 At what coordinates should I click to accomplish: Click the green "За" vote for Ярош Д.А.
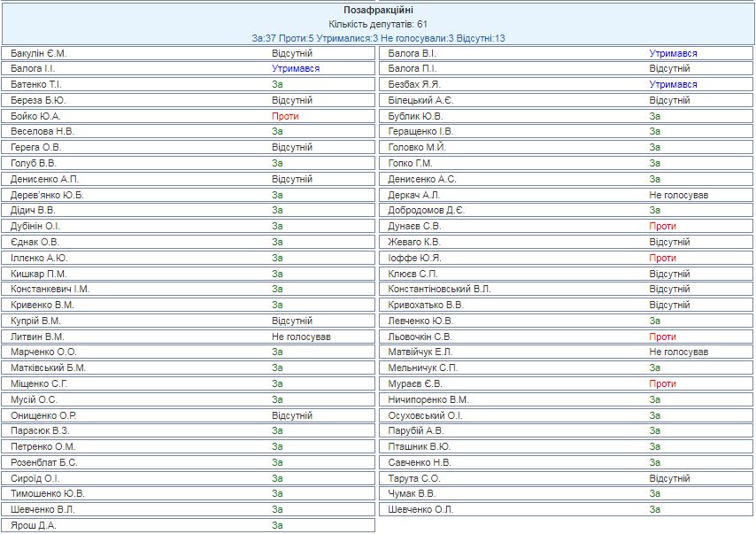pyautogui.click(x=277, y=525)
